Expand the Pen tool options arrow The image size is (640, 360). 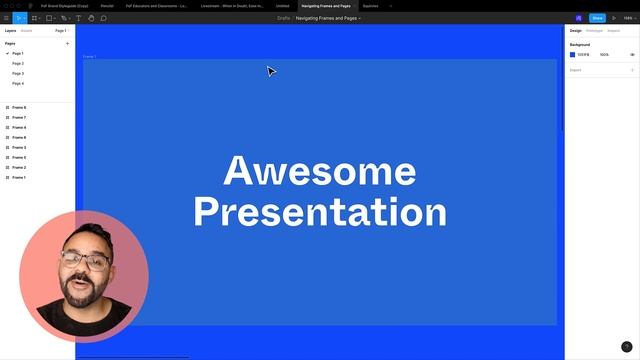click(x=69, y=18)
